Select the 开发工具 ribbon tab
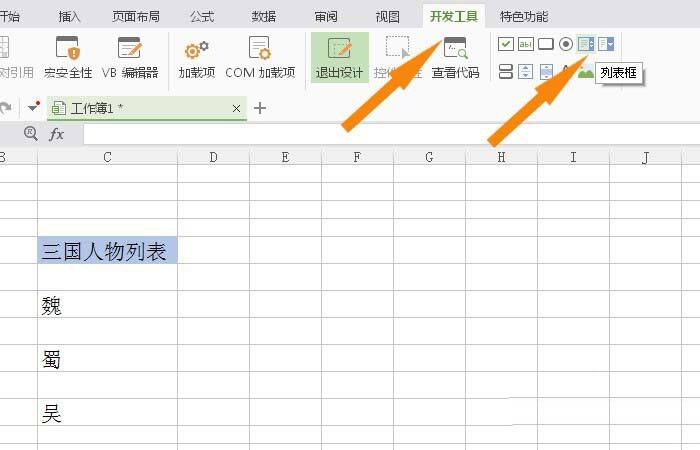The height and width of the screenshot is (450, 700). pos(454,17)
